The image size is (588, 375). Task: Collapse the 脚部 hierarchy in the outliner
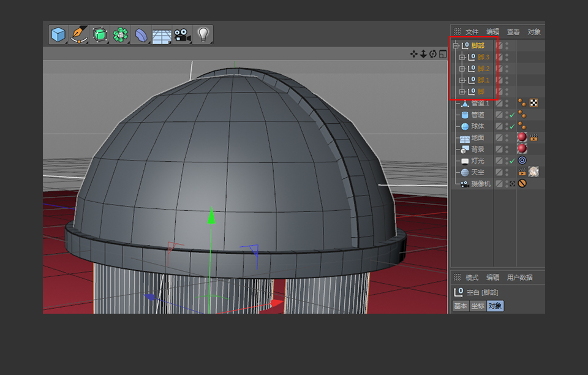click(x=455, y=46)
